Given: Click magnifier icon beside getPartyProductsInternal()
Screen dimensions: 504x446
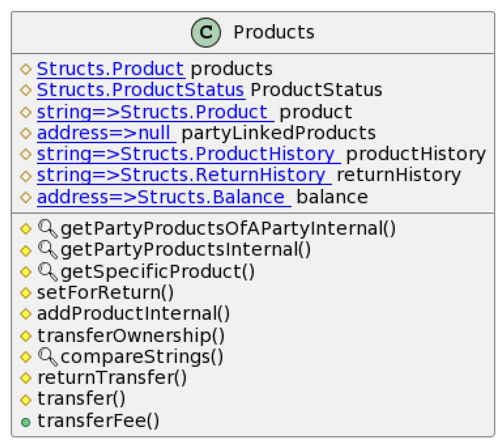Looking at the screenshot, I should [48, 250].
